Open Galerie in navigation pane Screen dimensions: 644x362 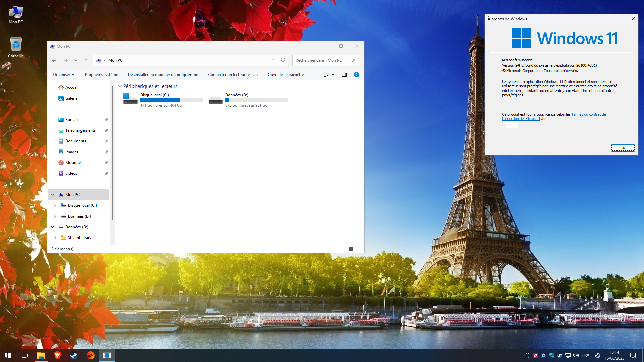coord(71,98)
